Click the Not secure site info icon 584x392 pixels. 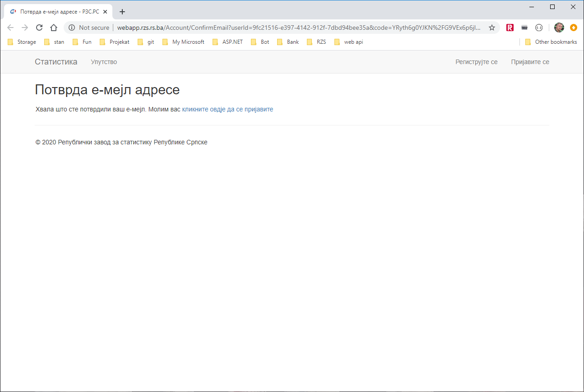[x=72, y=28]
